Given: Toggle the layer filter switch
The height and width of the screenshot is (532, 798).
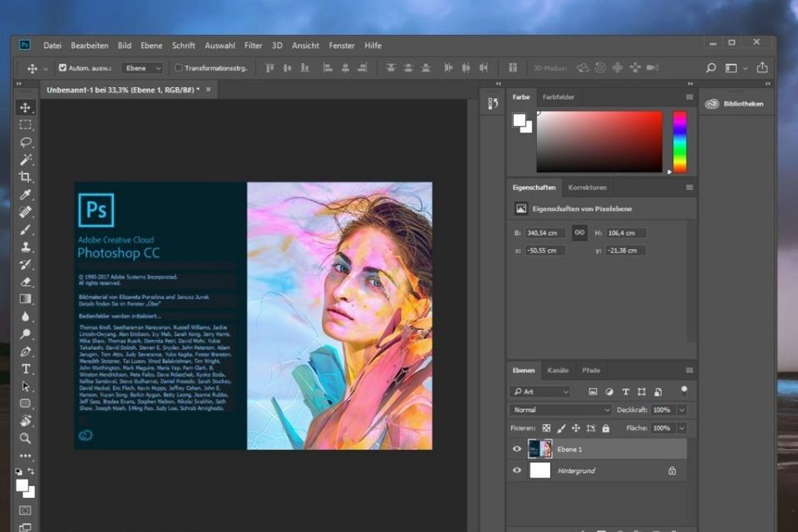Looking at the screenshot, I should [x=684, y=391].
